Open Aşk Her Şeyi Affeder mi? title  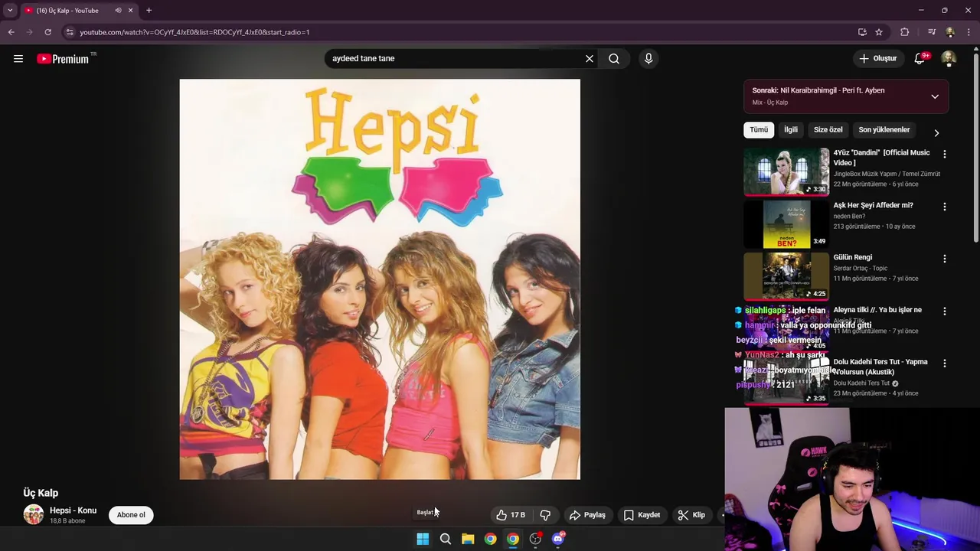(x=874, y=205)
